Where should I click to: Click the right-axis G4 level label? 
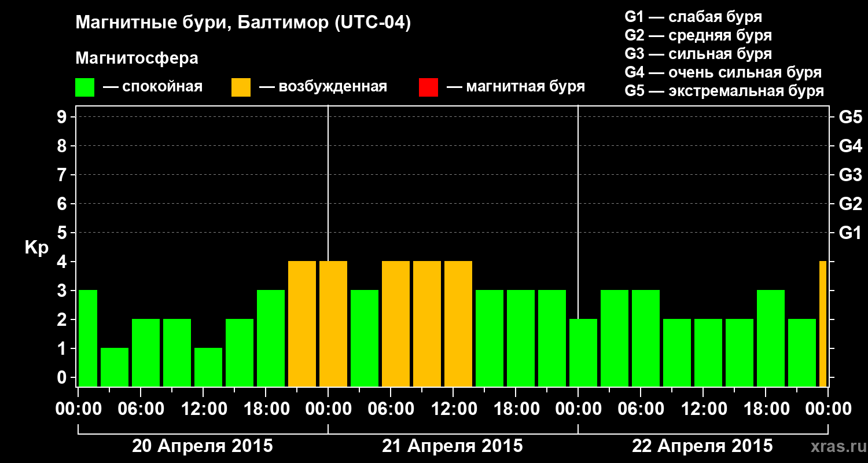pyautogui.click(x=850, y=146)
